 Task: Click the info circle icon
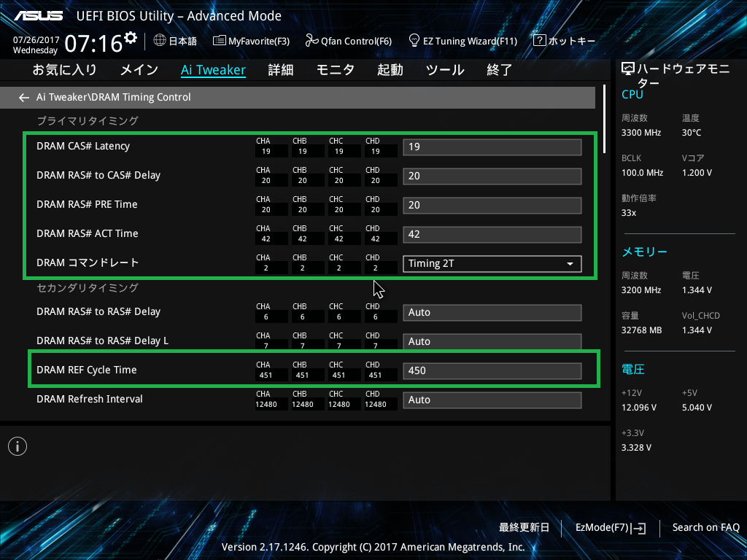(18, 446)
